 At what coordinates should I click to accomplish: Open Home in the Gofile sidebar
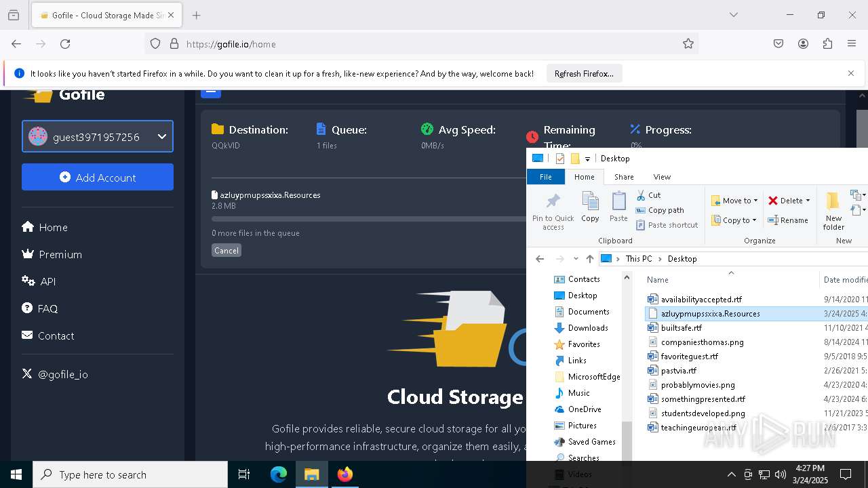[45, 227]
